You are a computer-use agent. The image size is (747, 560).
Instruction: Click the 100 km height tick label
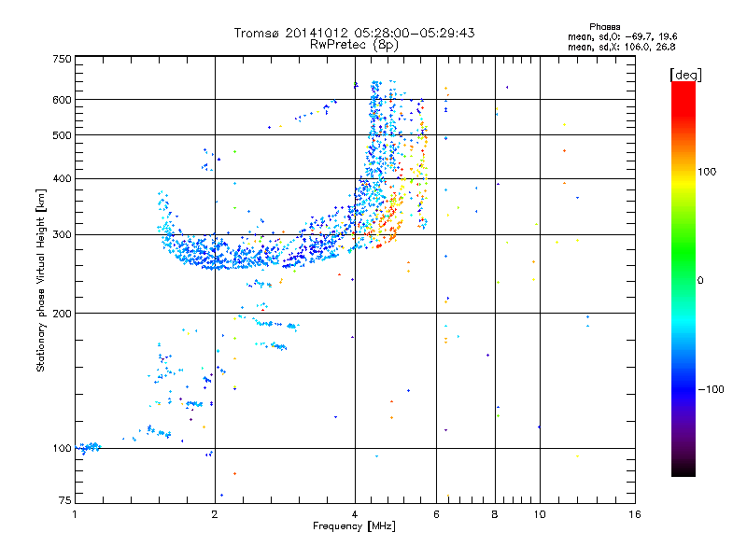pos(62,448)
